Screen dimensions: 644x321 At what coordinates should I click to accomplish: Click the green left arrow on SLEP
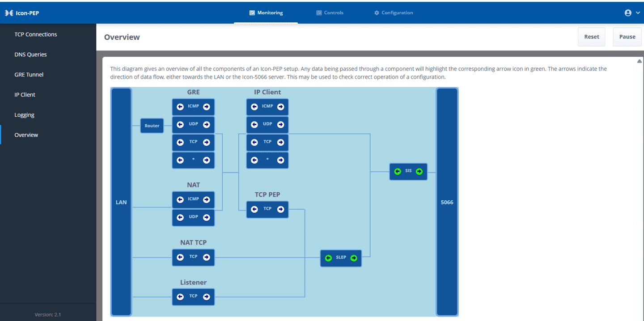(x=328, y=258)
